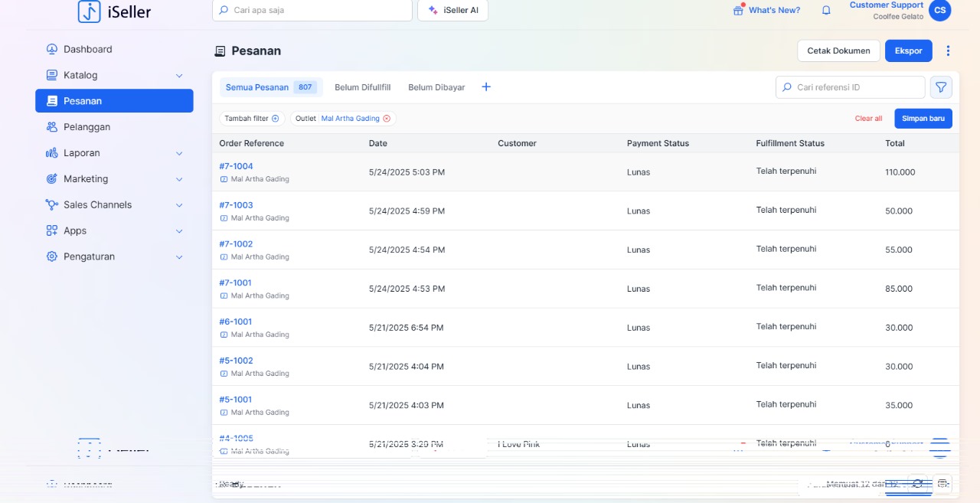This screenshot has width=980, height=503.
Task: Open the notifications bell icon
Action: click(826, 11)
